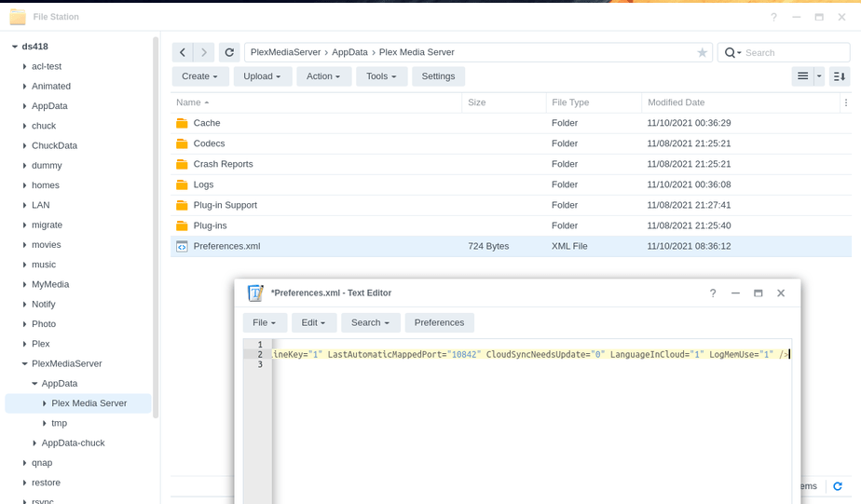Select the Crash Reports folder icon
861x504 pixels.
[182, 164]
